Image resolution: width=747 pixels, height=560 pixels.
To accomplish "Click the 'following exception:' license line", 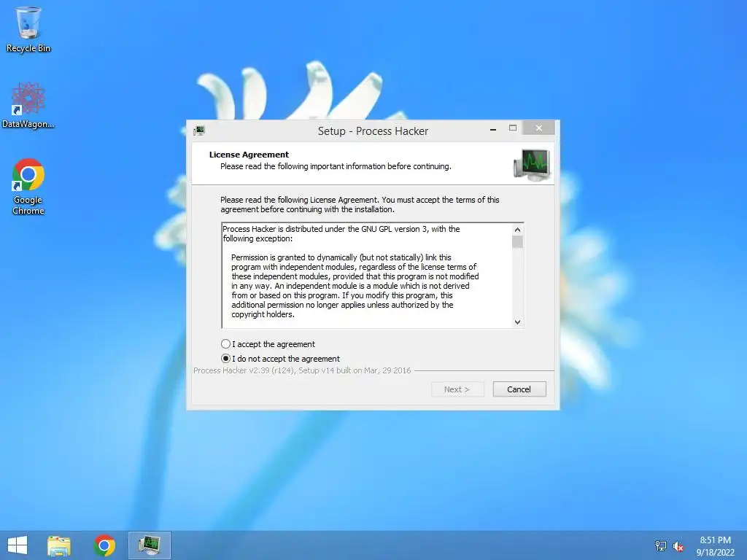I will click(258, 238).
